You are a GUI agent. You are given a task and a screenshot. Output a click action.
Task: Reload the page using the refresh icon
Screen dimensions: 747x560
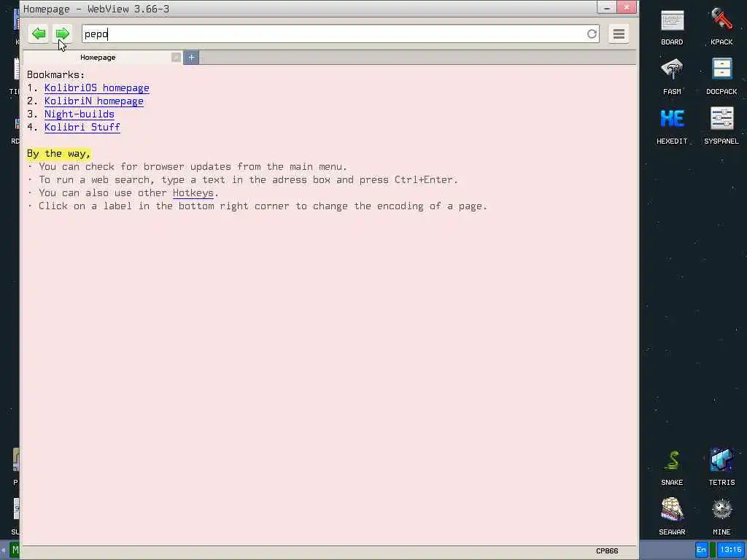tap(592, 34)
